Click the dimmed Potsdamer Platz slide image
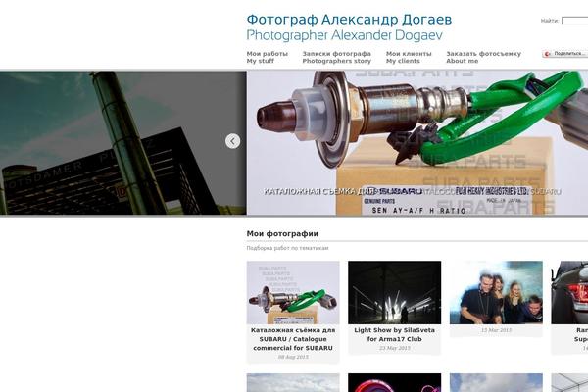 [x=123, y=143]
